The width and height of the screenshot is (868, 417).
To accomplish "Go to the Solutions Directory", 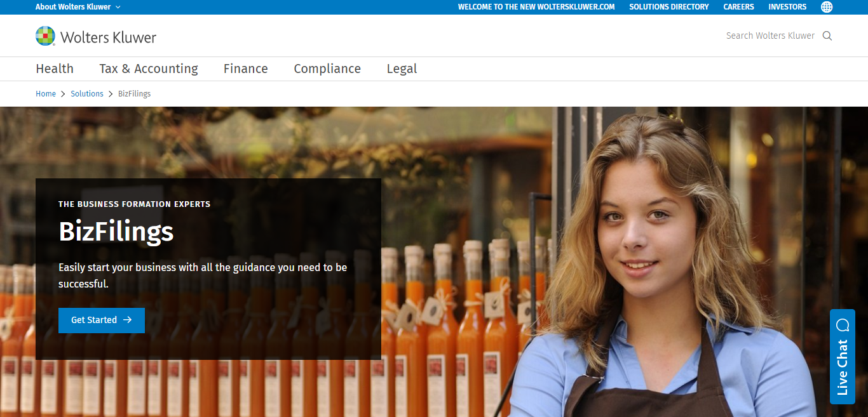I will (669, 7).
